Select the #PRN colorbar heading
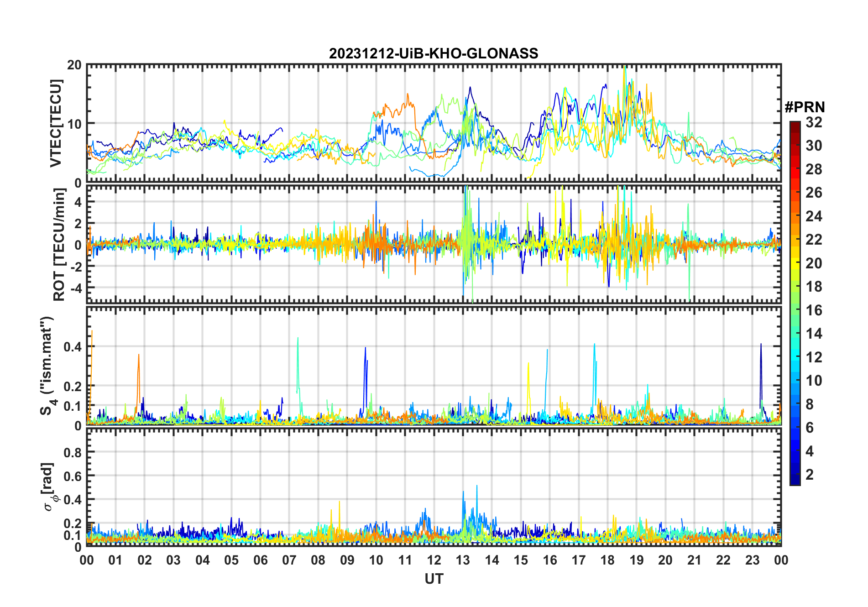This screenshot has width=868, height=607. coord(805,107)
